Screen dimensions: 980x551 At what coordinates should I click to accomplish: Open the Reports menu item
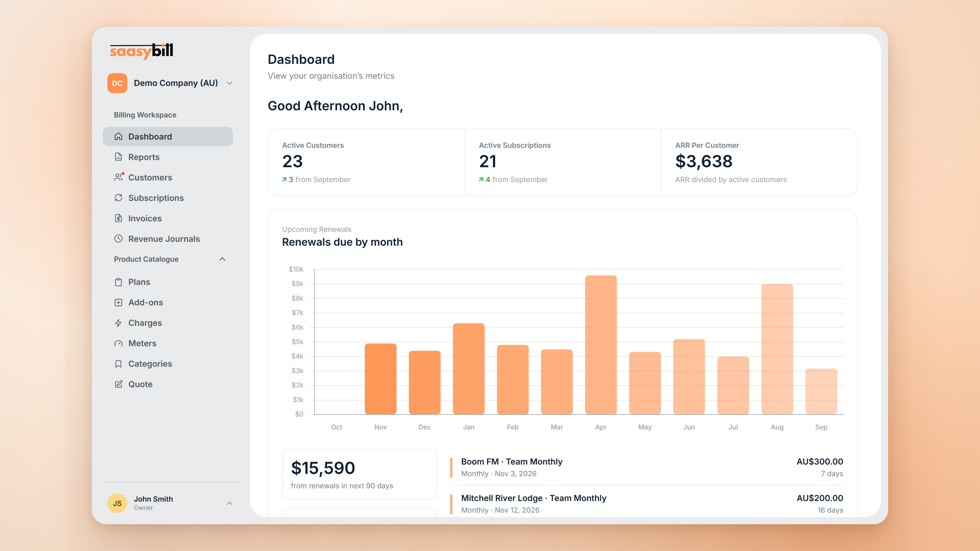pos(168,157)
